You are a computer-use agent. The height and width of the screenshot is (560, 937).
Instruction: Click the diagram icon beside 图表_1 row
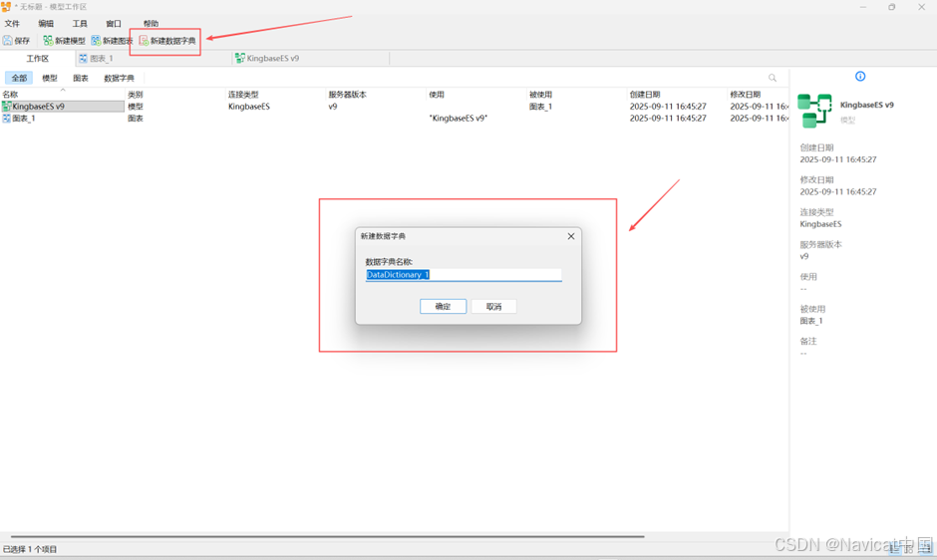pyautogui.click(x=7, y=119)
